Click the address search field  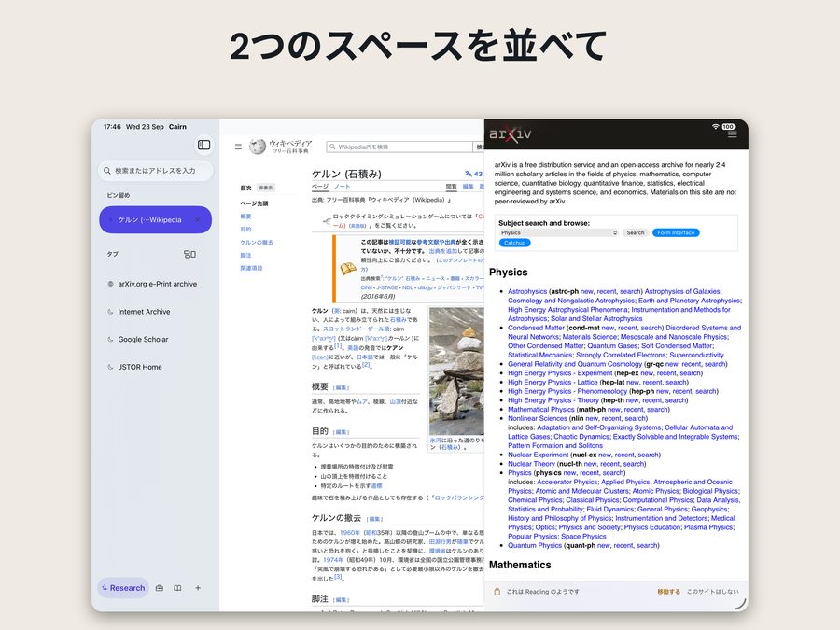click(155, 171)
